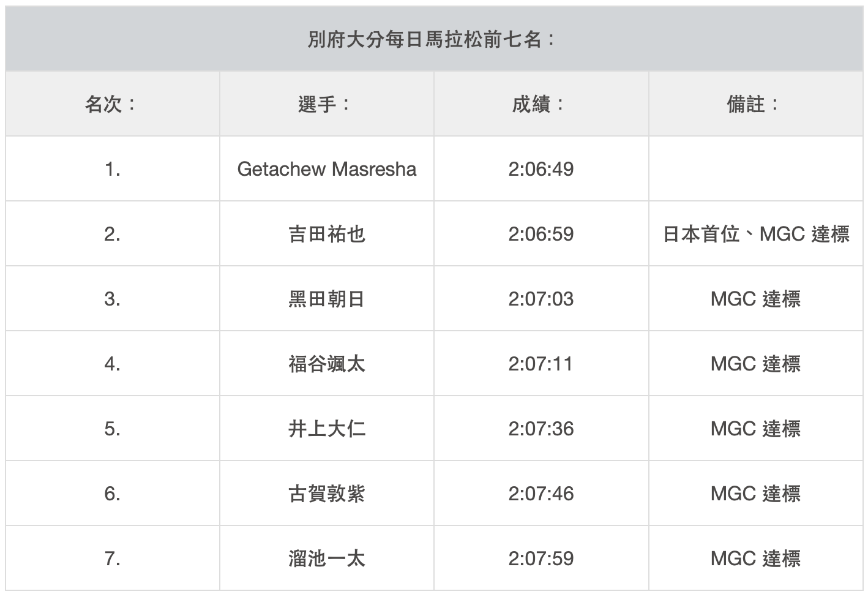Click the time 2:07:46

coord(541,494)
